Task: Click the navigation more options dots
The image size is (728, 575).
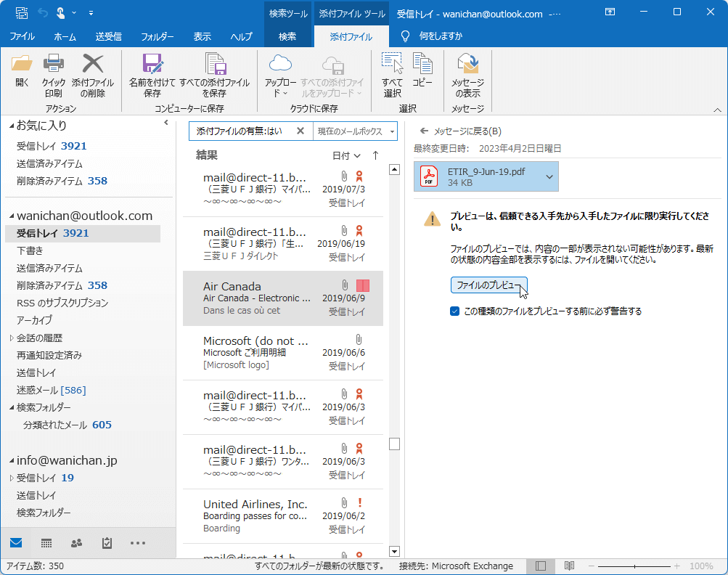Action: click(x=138, y=542)
